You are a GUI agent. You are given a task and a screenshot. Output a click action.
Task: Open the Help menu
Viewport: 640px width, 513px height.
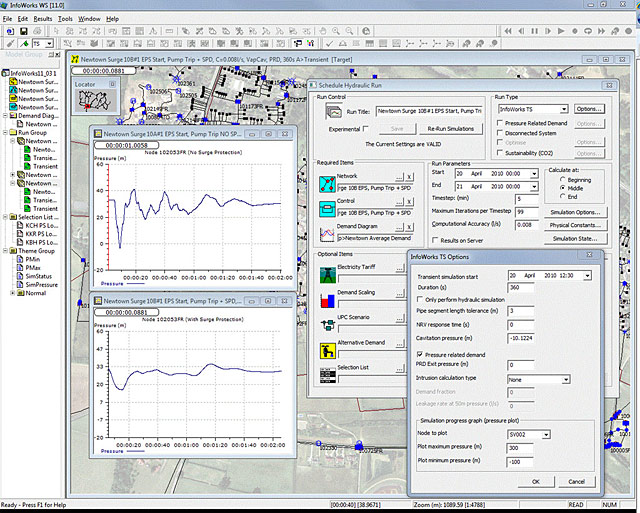(113, 19)
